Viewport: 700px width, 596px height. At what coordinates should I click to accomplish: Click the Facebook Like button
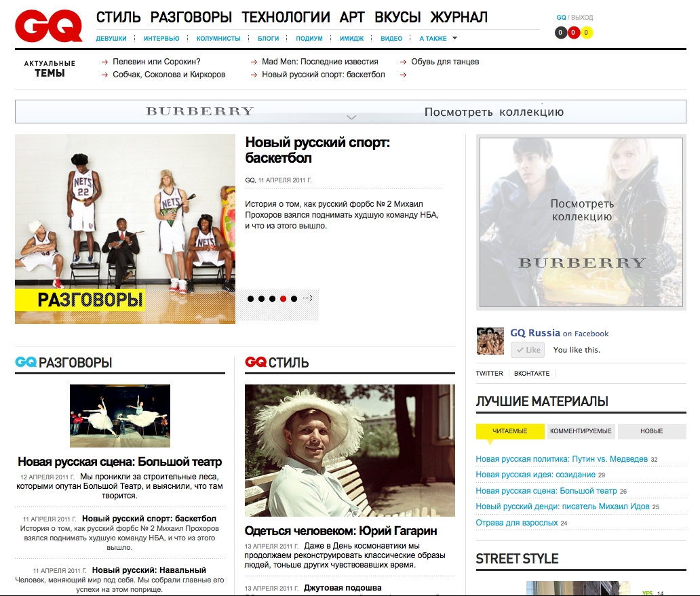528,350
